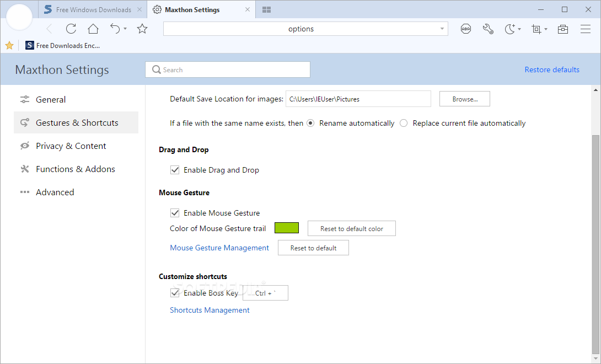Open the main hamburger menu
The image size is (601, 364).
tap(586, 29)
